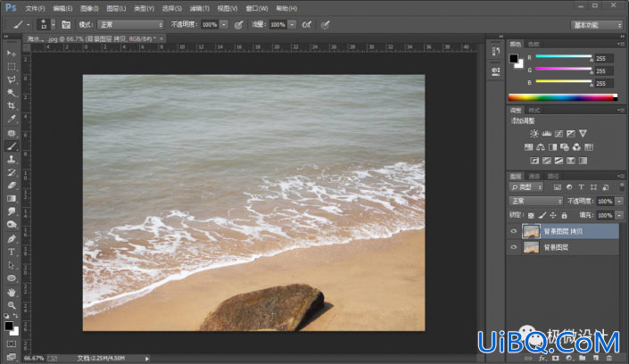This screenshot has height=364, width=629.
Task: Open the layer style fx menu
Action: 542,358
